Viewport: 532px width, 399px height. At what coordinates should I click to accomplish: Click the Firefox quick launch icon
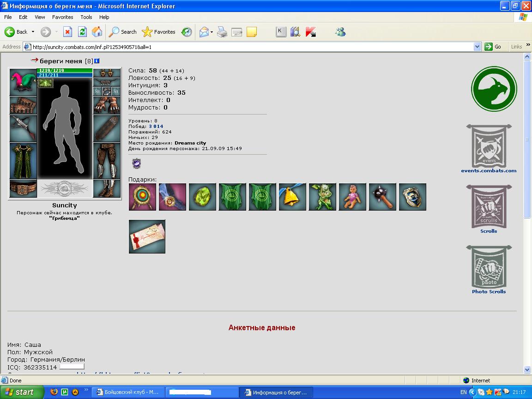[x=54, y=392]
